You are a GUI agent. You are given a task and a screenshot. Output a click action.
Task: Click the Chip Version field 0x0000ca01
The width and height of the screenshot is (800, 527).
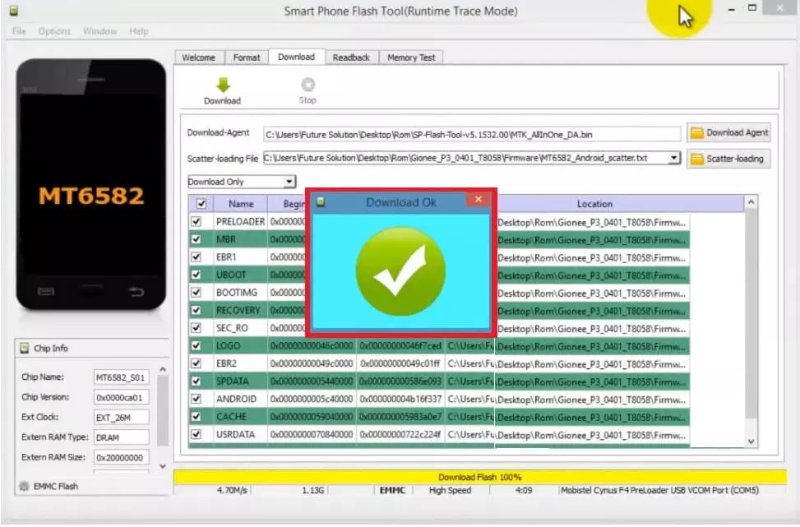click(121, 397)
